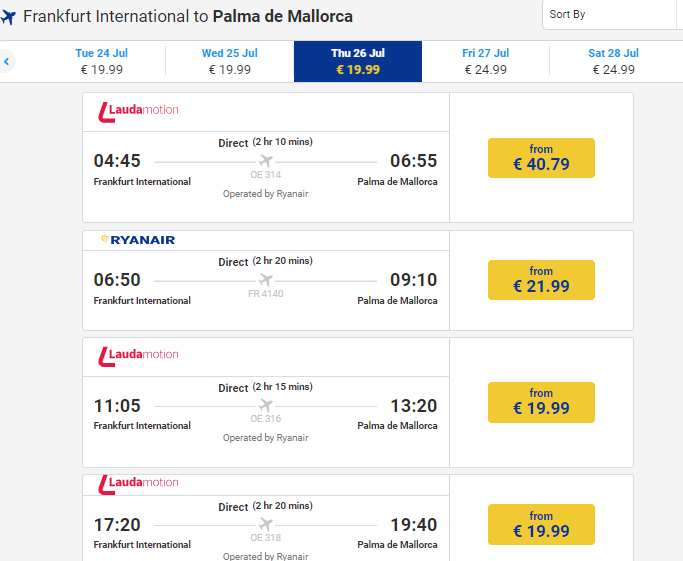Select the Wed 25 Jul date tab
The image size is (683, 561).
[230, 61]
